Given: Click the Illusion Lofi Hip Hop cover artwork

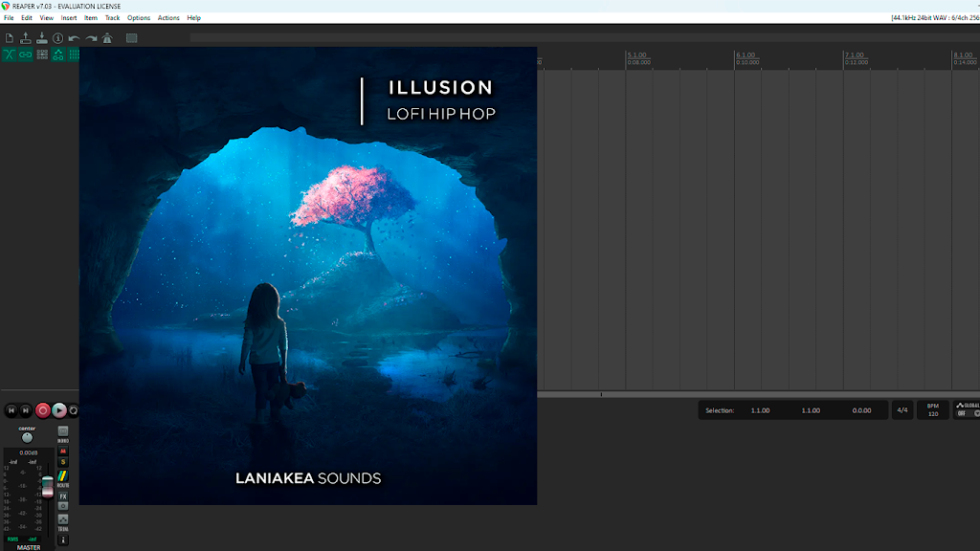Looking at the screenshot, I should tap(308, 276).
